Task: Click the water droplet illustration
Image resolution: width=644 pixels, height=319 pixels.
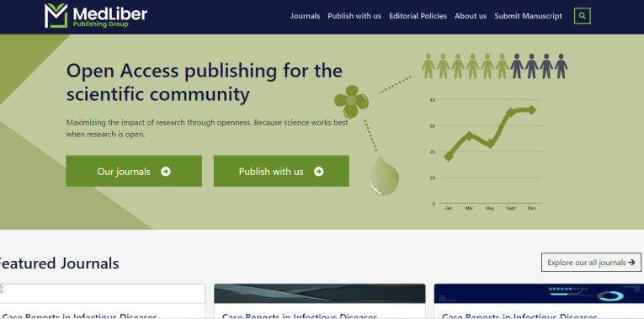Action: coord(384,176)
